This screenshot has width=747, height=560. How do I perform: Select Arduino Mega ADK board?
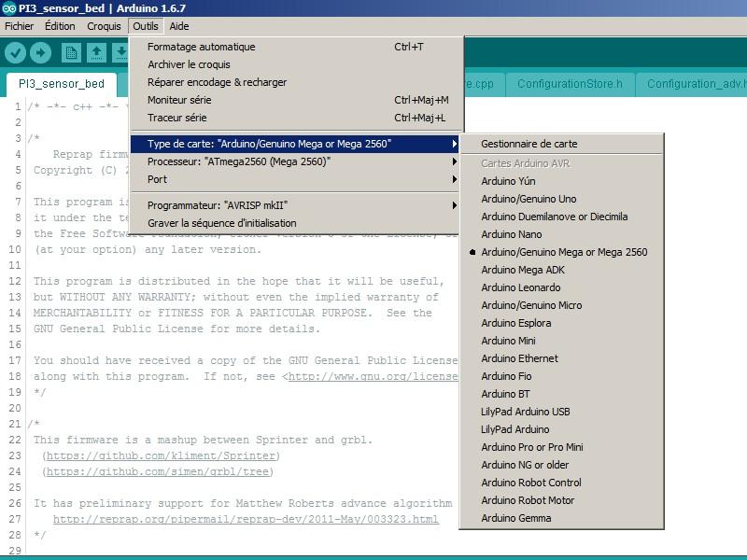tap(562, 270)
